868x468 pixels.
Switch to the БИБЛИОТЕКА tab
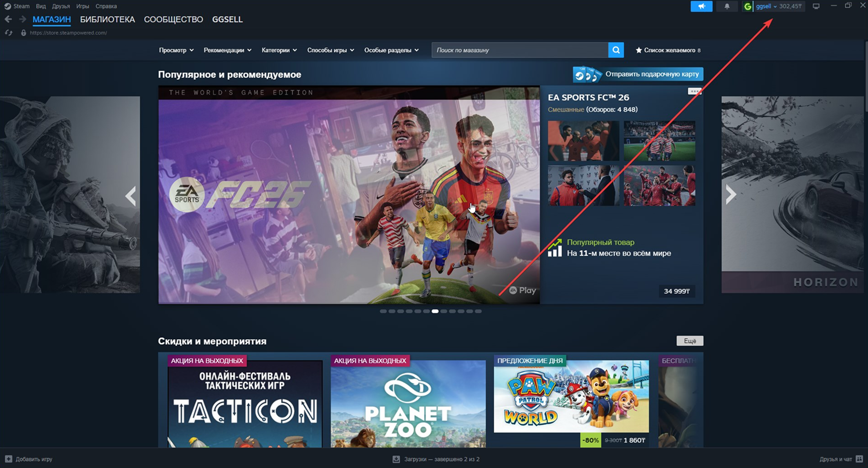[107, 20]
